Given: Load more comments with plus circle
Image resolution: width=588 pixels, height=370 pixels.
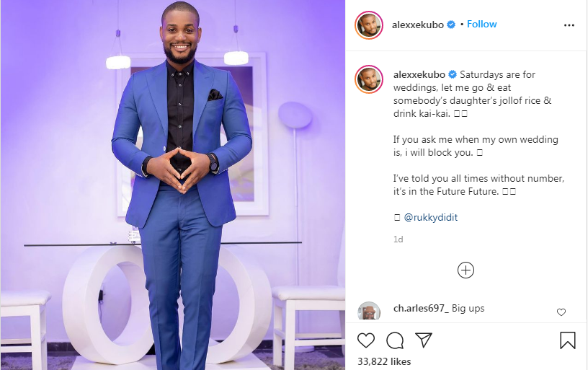Looking at the screenshot, I should 465,270.
